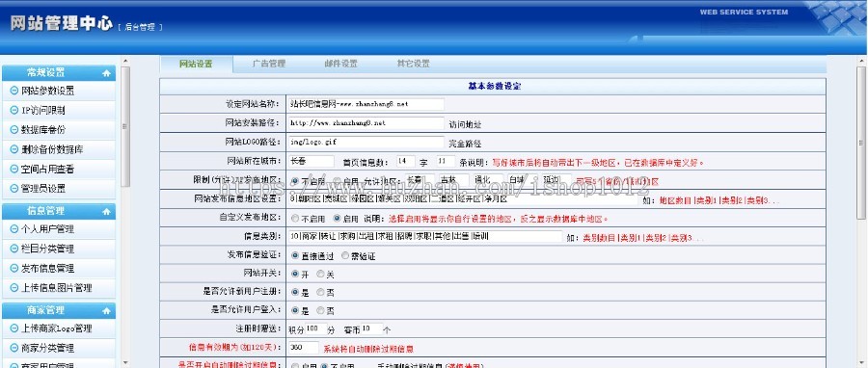This screenshot has height=368, width=868.
Task: Select 否 for 是否允许新用户注册
Action: [x=320, y=292]
